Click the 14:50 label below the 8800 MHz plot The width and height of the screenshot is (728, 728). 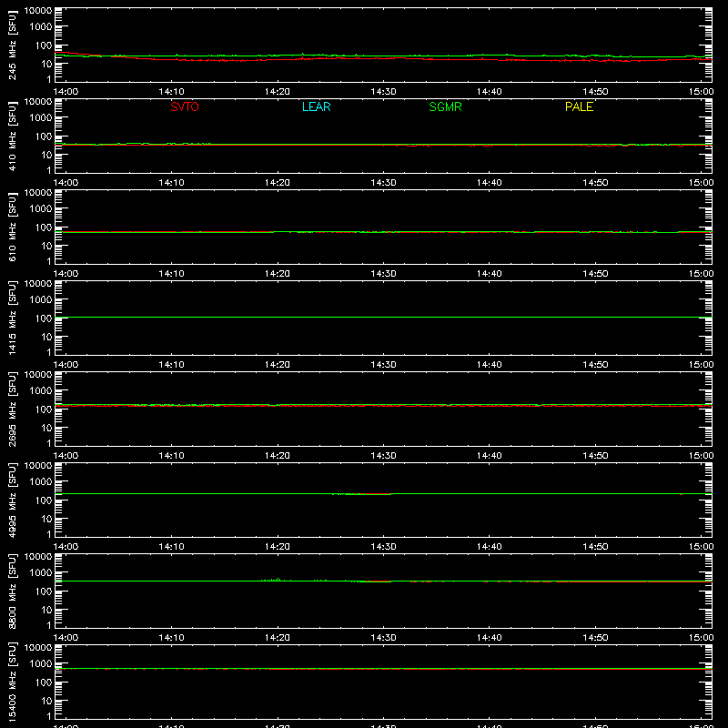click(x=595, y=638)
